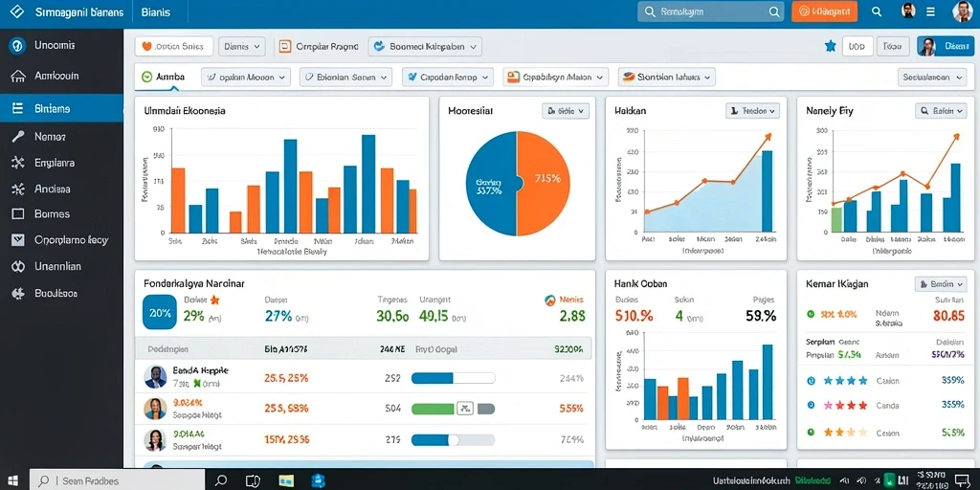
Task: Click the magnifier icon beside orange button
Action: click(x=877, y=11)
